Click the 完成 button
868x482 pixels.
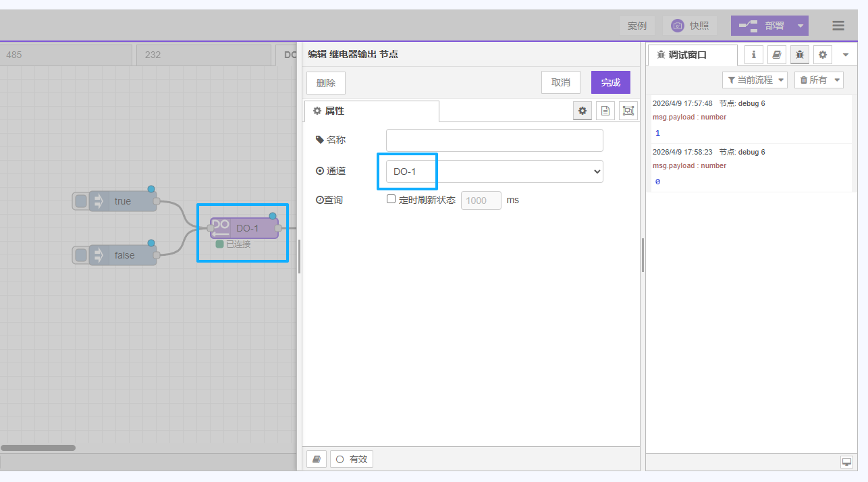pyautogui.click(x=610, y=82)
